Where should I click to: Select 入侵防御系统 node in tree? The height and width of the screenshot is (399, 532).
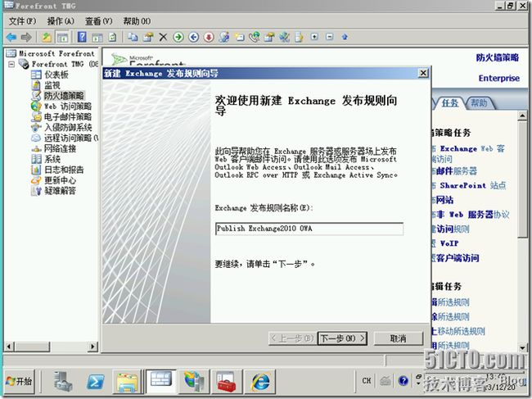click(68, 127)
